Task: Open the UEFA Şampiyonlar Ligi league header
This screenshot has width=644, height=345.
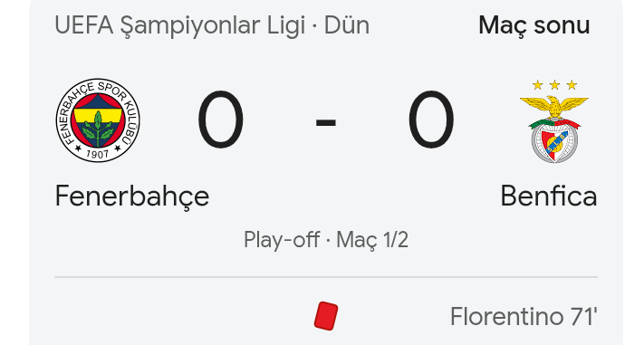Action: (180, 25)
